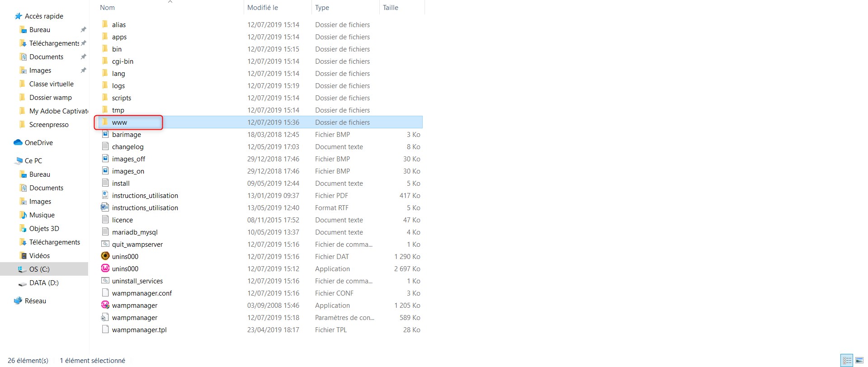Click the barimage BMP file icon
868x367 pixels.
pos(105,134)
